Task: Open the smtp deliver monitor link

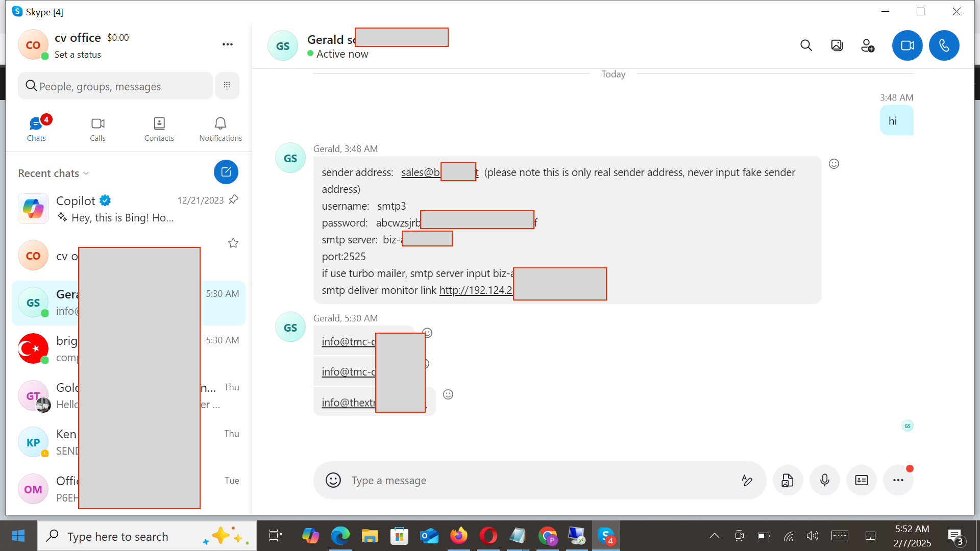Action: click(476, 290)
